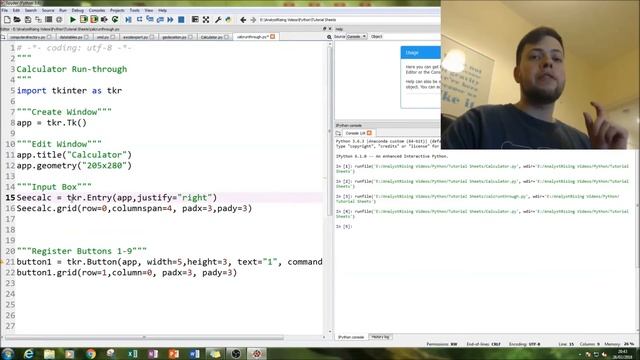This screenshot has width=640, height=360.
Task: Run the current cell and advance
Action: coord(94,20)
